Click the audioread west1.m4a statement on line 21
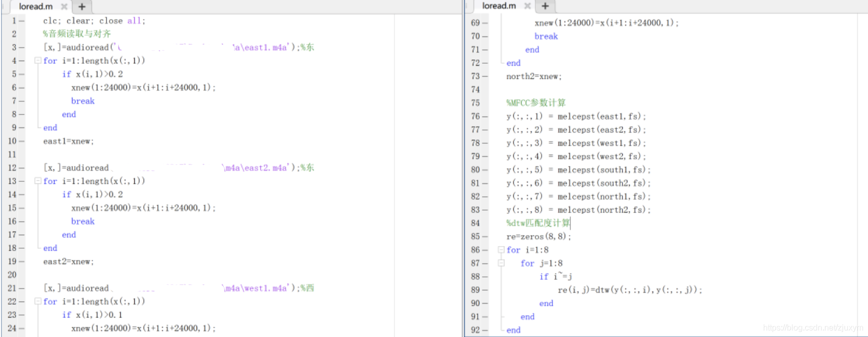This screenshot has width=868, height=337. [178, 288]
